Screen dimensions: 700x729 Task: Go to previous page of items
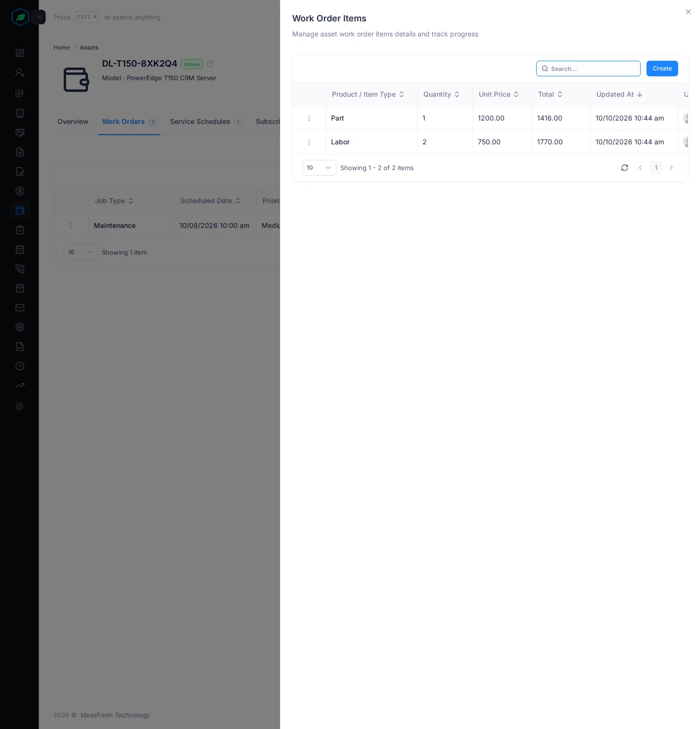tap(640, 168)
